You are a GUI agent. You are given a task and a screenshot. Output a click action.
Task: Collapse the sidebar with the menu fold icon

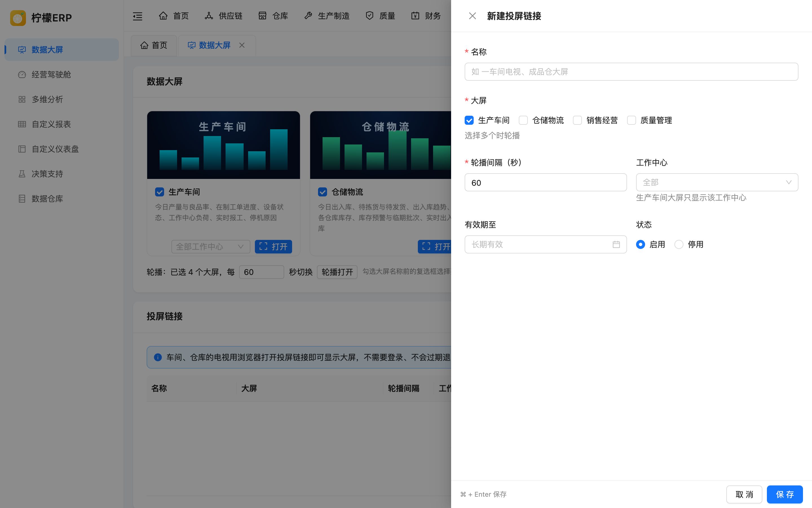(x=138, y=16)
